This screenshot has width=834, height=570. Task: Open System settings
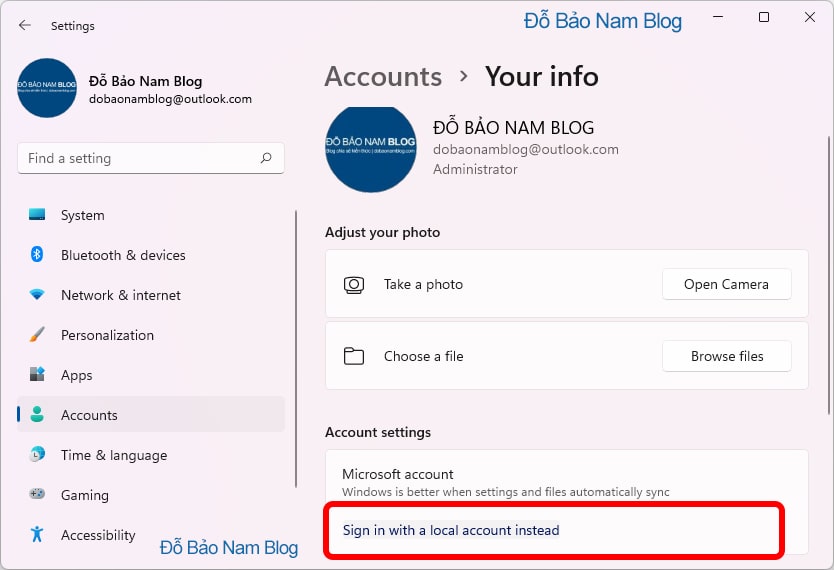point(151,215)
